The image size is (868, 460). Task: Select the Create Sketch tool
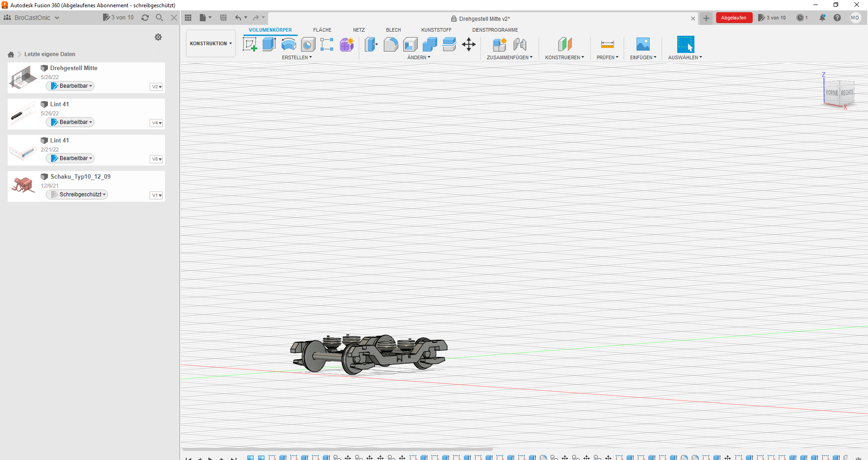(x=250, y=44)
